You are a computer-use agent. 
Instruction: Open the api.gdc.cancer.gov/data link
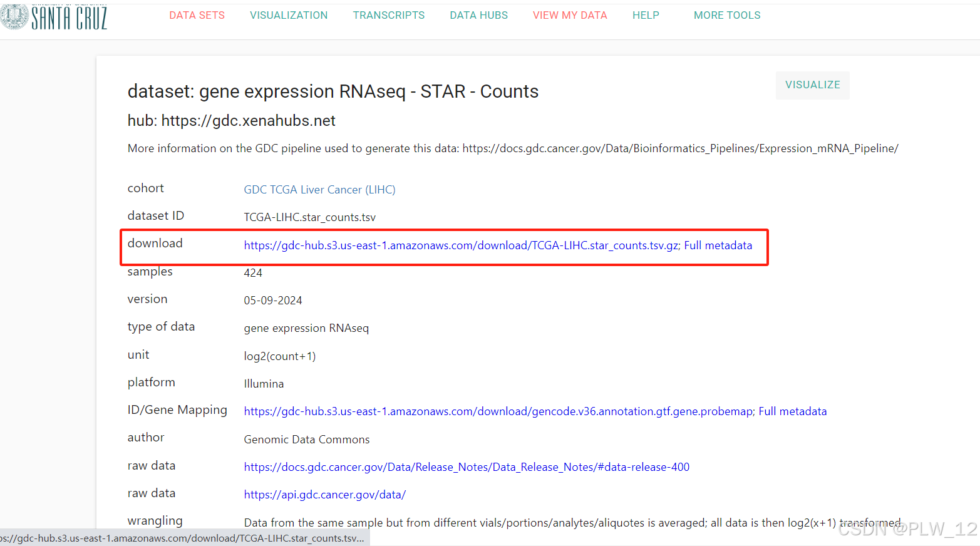(325, 495)
